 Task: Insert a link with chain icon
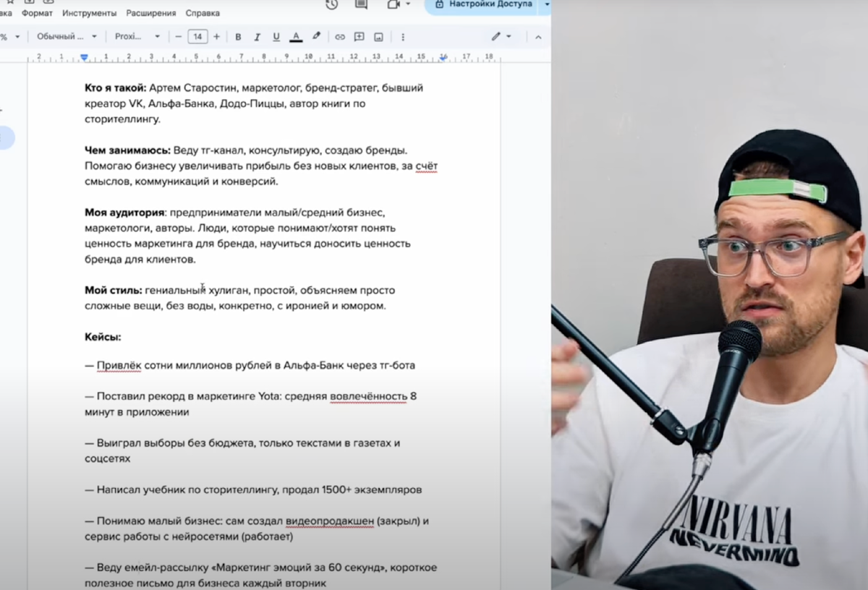339,36
